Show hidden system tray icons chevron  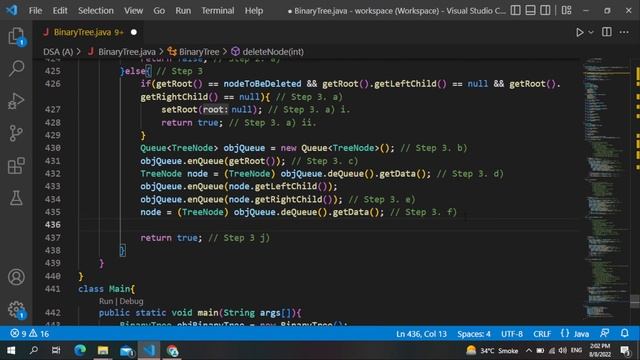529,351
